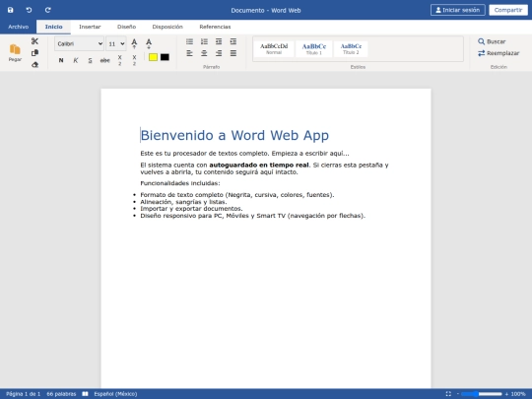Open the Calibri font dropdown
The image size is (532, 399).
[79, 43]
